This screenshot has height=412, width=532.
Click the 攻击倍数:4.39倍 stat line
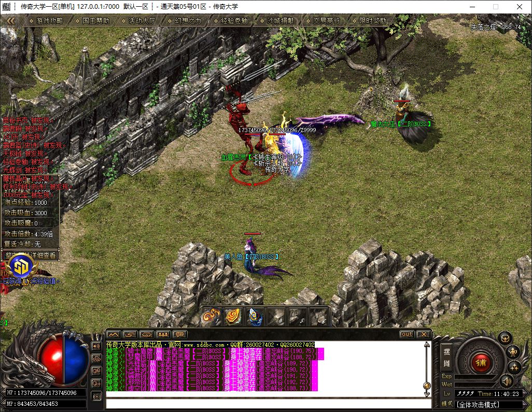coord(30,234)
